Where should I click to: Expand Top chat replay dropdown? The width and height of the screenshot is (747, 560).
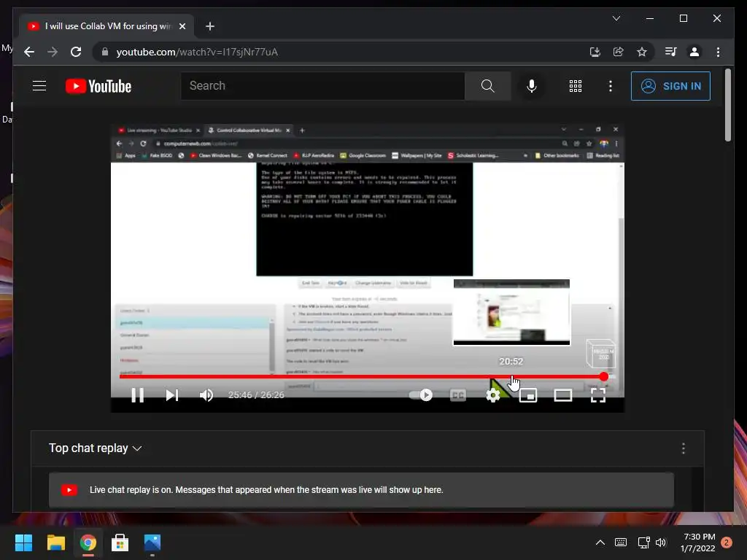coord(96,448)
